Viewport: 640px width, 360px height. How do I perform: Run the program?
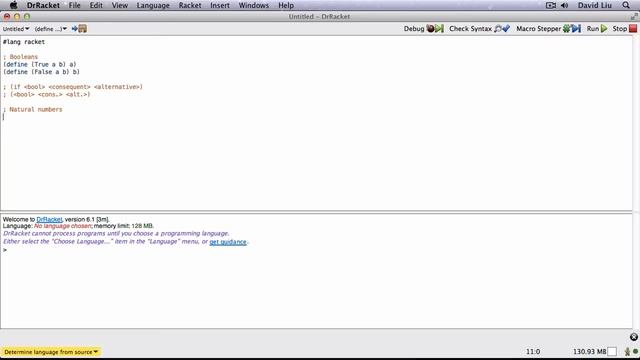(x=597, y=29)
